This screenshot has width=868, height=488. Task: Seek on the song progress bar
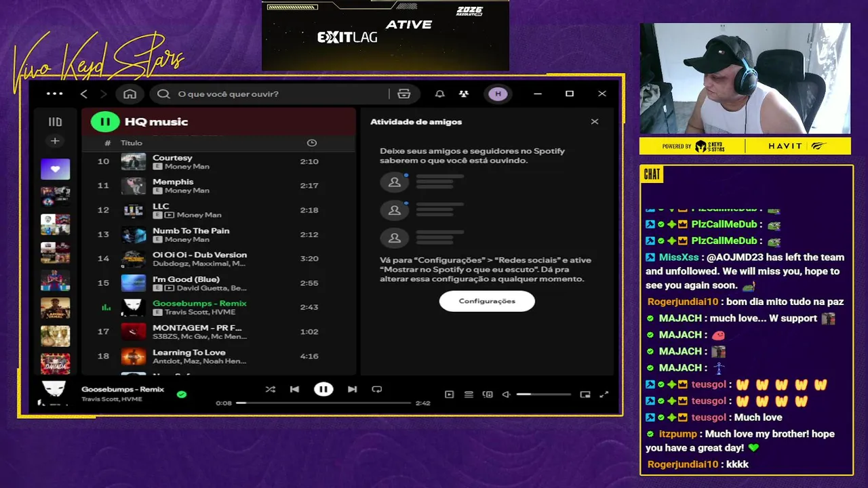click(323, 403)
